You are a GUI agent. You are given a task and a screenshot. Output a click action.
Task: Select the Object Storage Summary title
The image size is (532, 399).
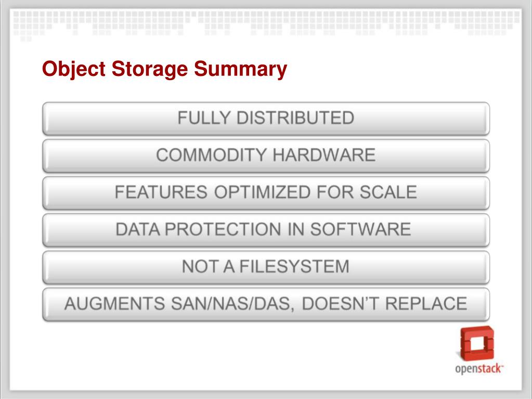164,69
